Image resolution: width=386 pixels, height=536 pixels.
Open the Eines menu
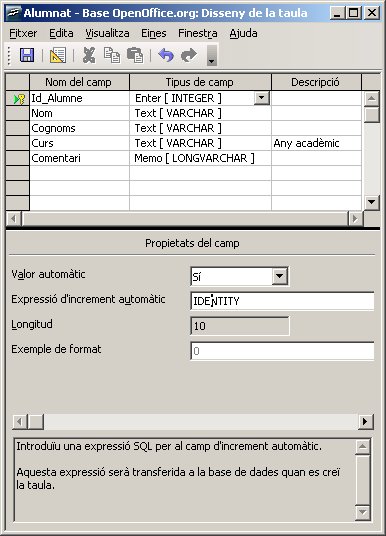click(x=154, y=34)
